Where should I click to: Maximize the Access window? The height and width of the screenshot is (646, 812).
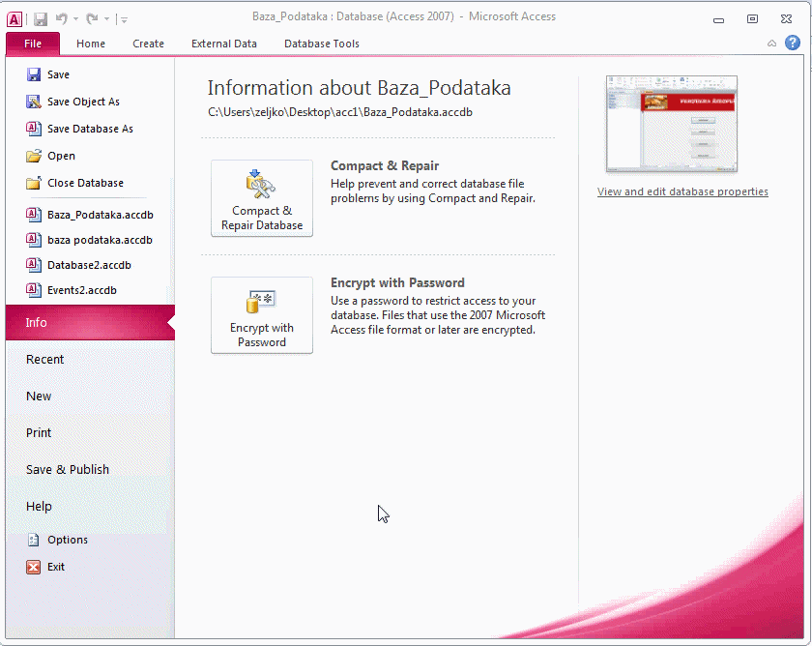(752, 19)
